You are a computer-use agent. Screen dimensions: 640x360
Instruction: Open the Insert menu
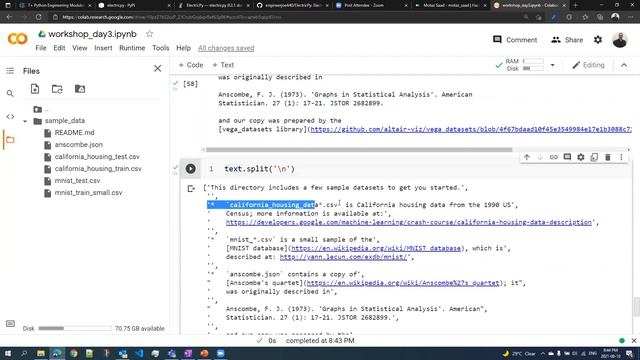pos(103,48)
